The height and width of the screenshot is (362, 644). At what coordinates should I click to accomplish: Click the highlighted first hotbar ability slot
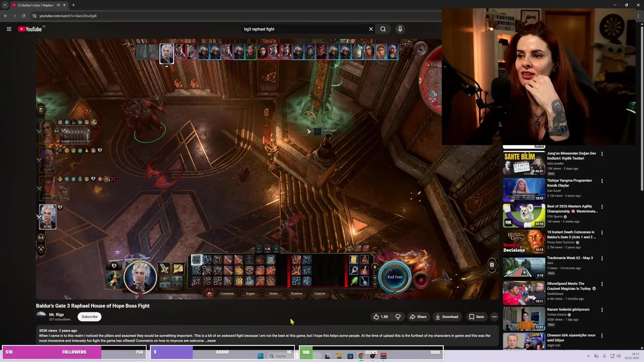click(x=196, y=259)
